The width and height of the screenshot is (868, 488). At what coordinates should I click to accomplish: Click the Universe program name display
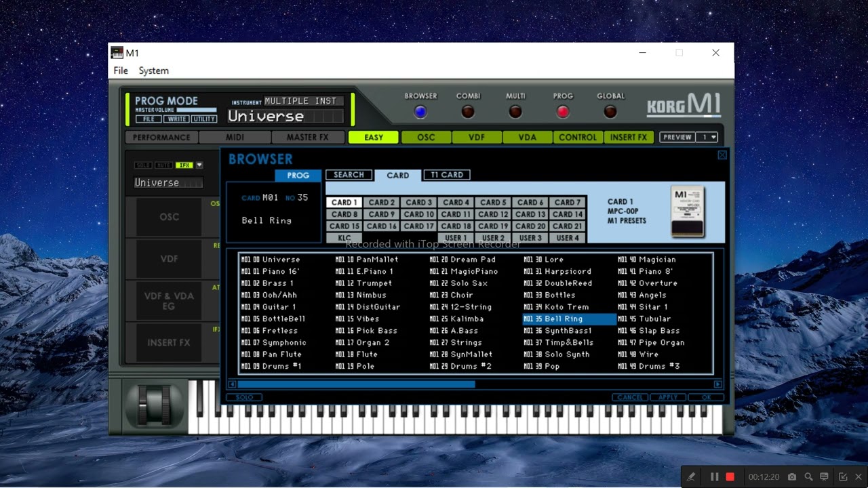click(x=286, y=117)
